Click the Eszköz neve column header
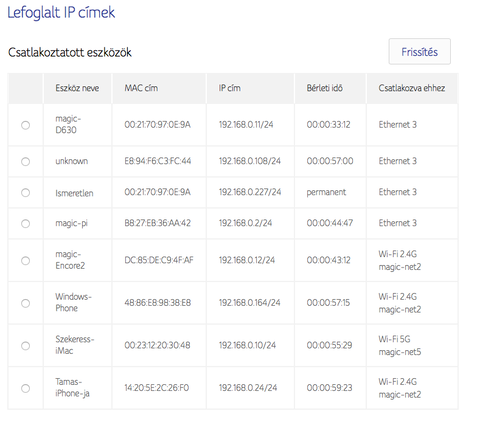The height and width of the screenshot is (428, 480). pos(77,88)
